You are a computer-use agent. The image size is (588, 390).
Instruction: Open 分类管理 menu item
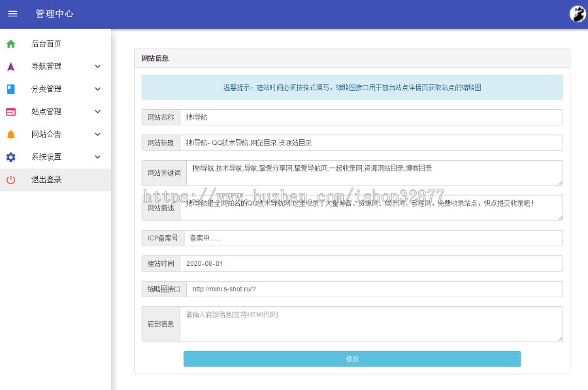56,89
